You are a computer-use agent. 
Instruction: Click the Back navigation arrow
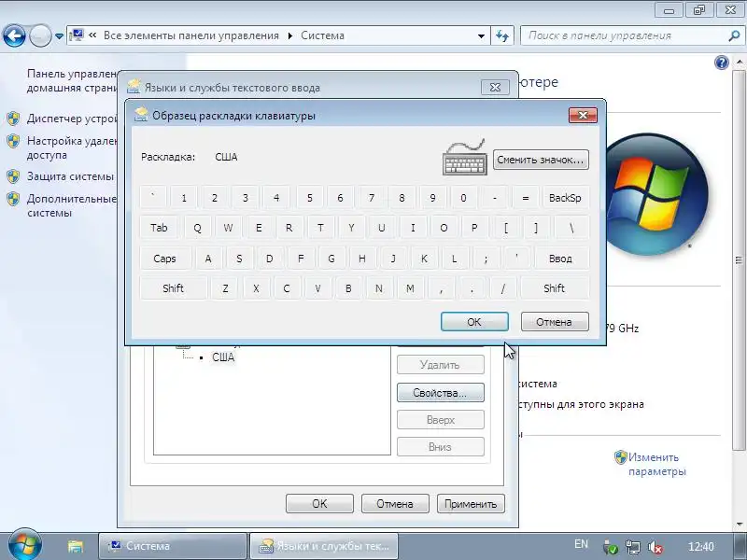(14, 35)
